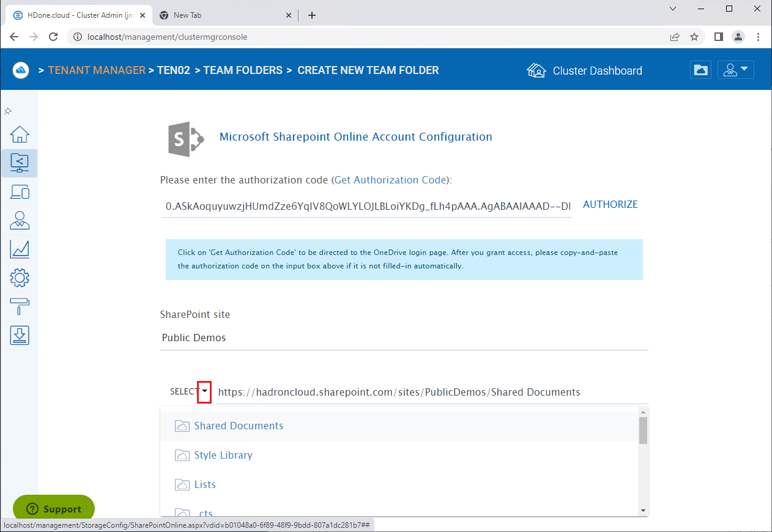The height and width of the screenshot is (532, 772).
Task: Open the cloud folder icon in header
Action: pyautogui.click(x=700, y=70)
